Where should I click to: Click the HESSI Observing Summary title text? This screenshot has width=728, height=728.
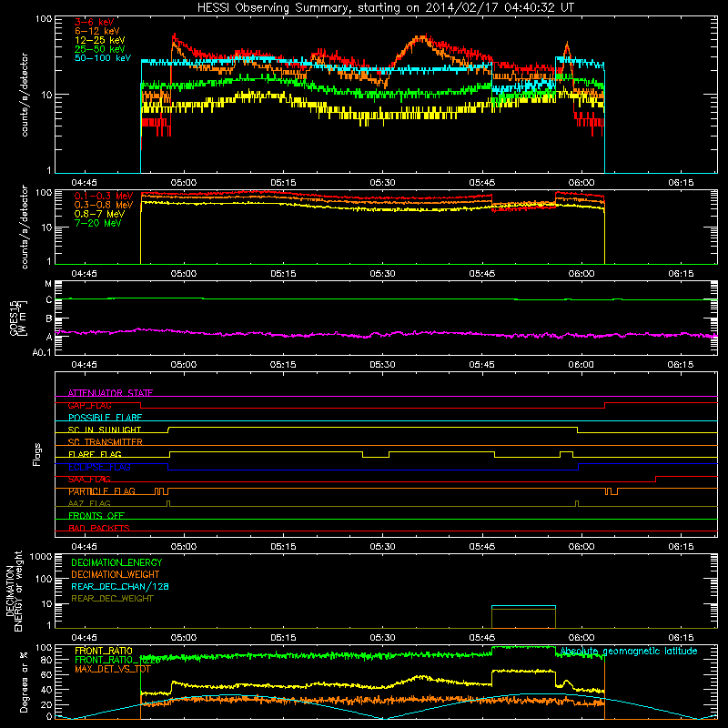point(385,7)
